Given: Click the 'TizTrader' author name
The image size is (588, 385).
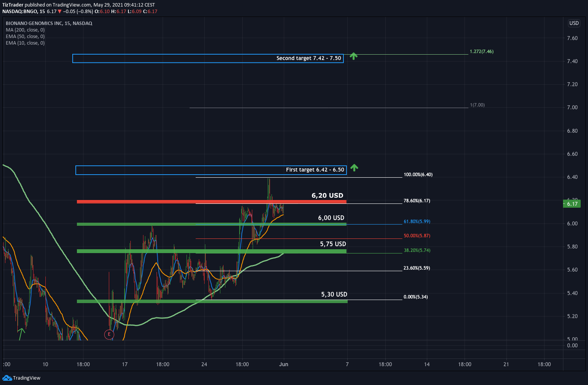Looking at the screenshot, I should click(13, 5).
